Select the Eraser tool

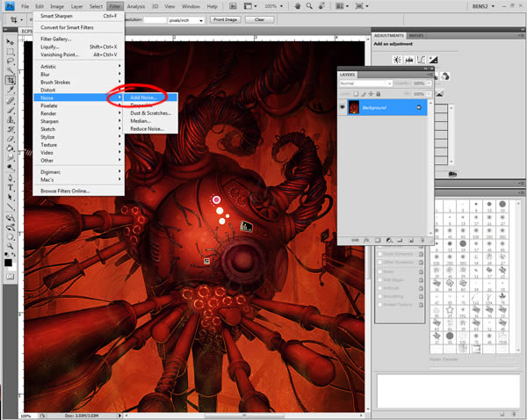click(11, 139)
